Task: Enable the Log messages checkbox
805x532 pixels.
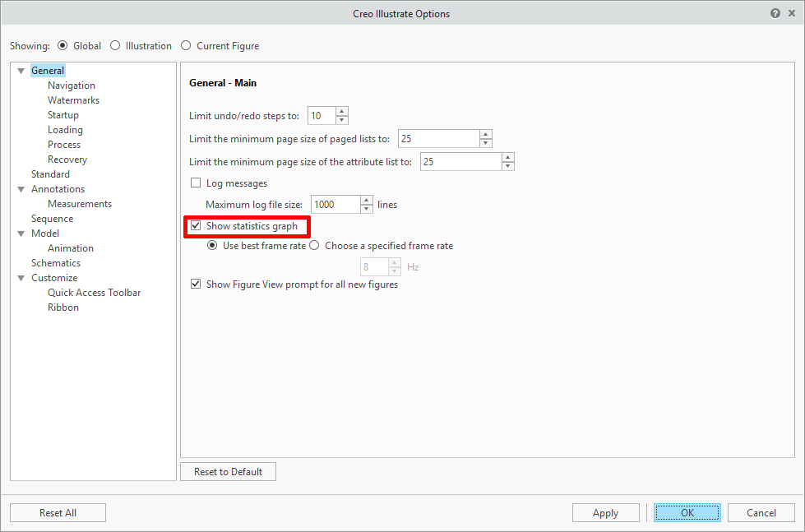Action: 196,183
